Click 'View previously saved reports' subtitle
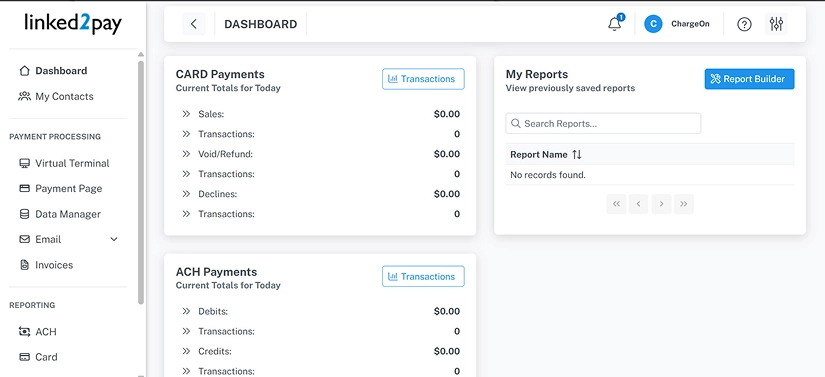The image size is (825, 377). (570, 88)
